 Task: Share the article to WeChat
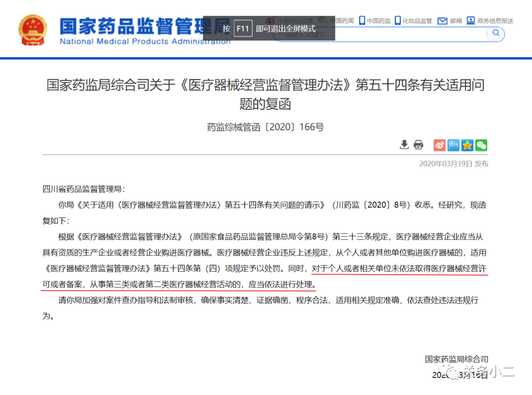click(x=481, y=145)
